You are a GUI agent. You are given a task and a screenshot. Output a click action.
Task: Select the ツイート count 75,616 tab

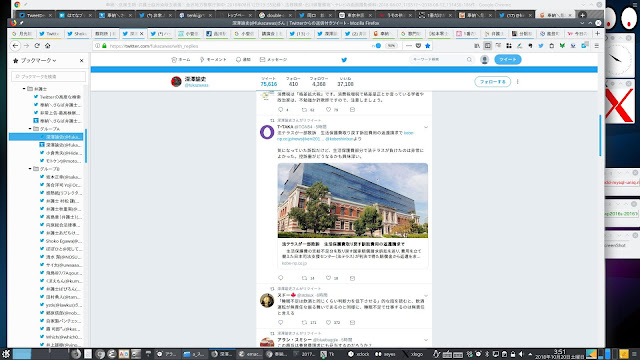[x=269, y=82]
